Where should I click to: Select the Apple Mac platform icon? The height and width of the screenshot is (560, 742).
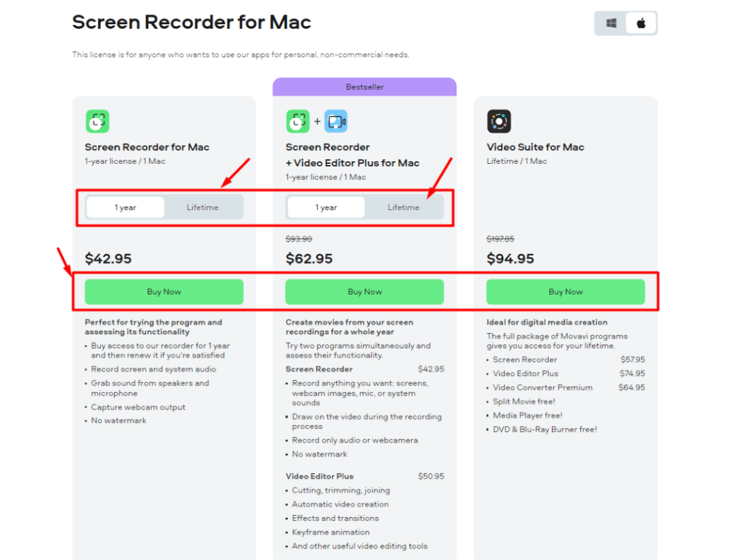tap(641, 24)
